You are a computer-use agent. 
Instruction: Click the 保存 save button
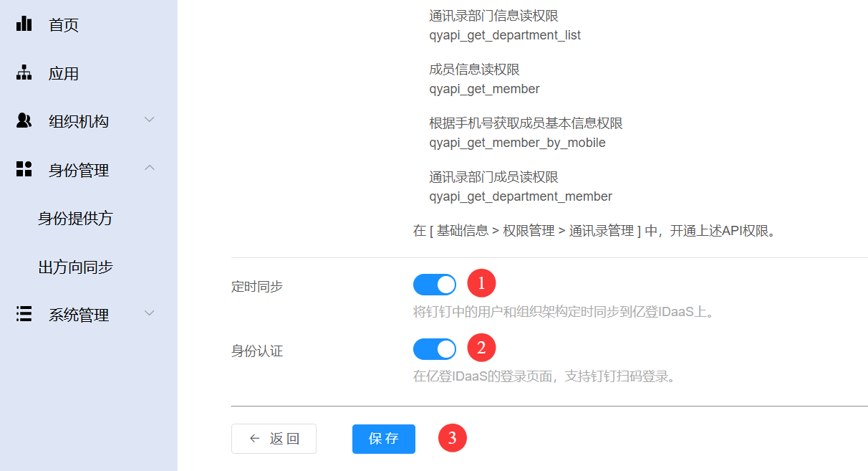point(383,439)
